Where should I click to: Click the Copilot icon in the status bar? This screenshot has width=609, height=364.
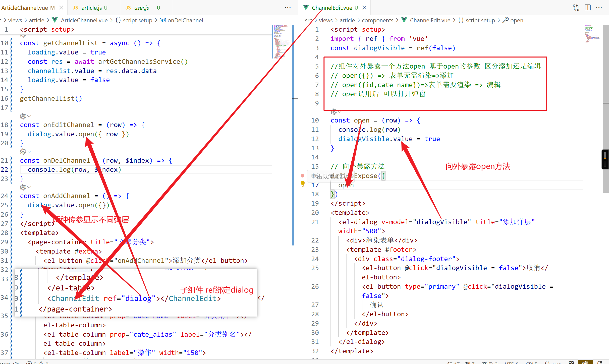(571, 362)
